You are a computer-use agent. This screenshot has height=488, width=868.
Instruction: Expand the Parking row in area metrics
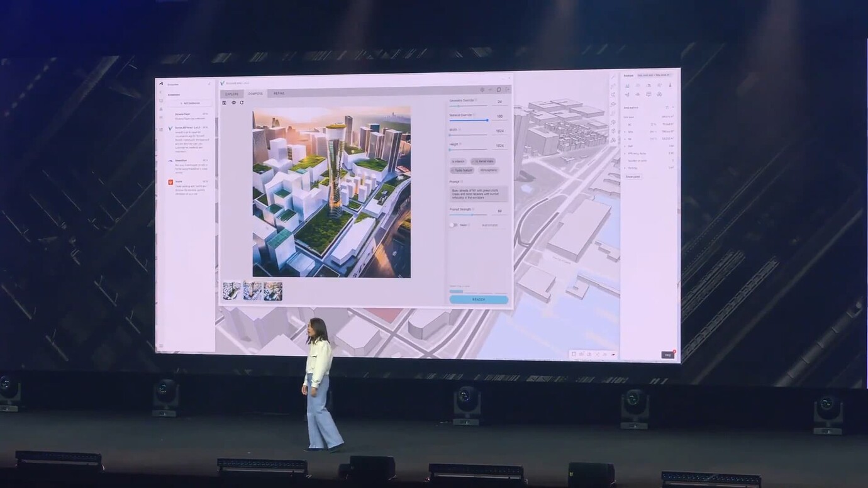tap(625, 167)
